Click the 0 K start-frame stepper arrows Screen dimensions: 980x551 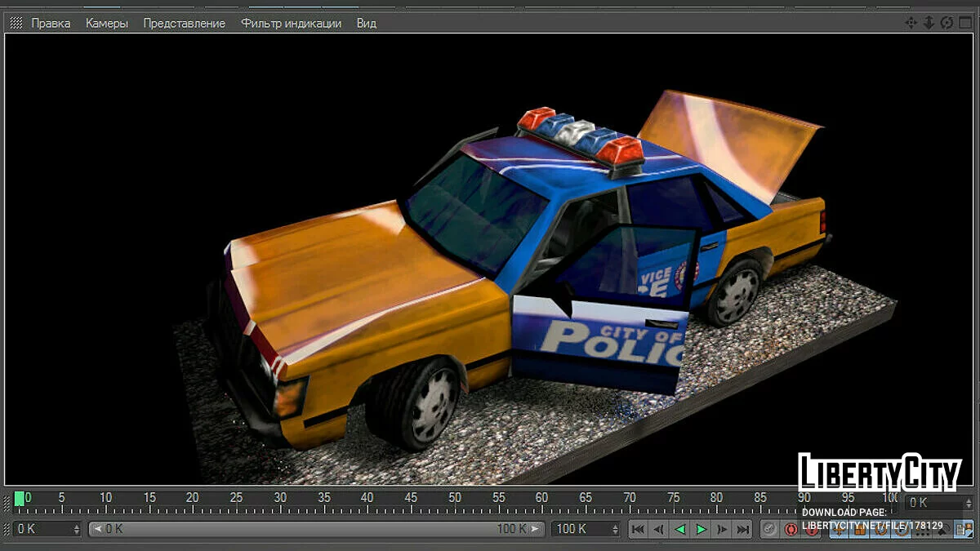[77, 529]
